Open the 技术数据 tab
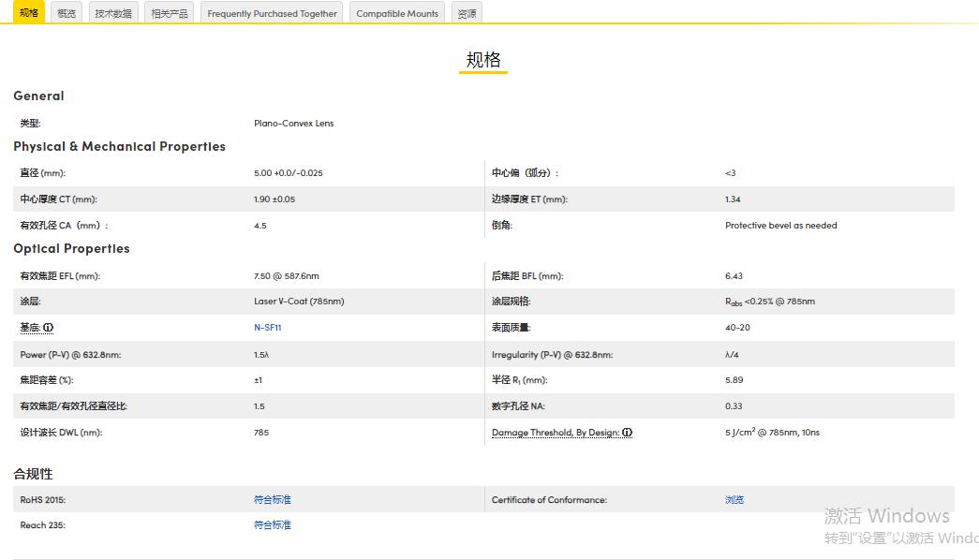The image size is (979, 560). click(112, 13)
